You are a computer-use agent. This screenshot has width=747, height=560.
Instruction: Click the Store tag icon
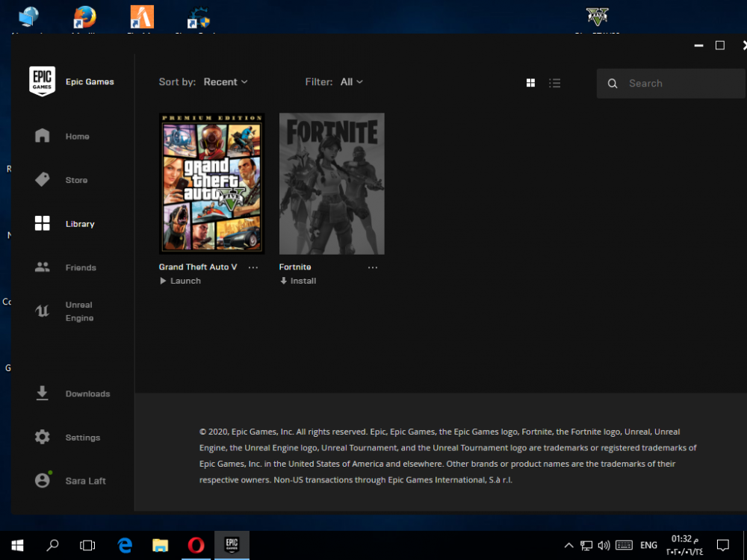coord(42,179)
